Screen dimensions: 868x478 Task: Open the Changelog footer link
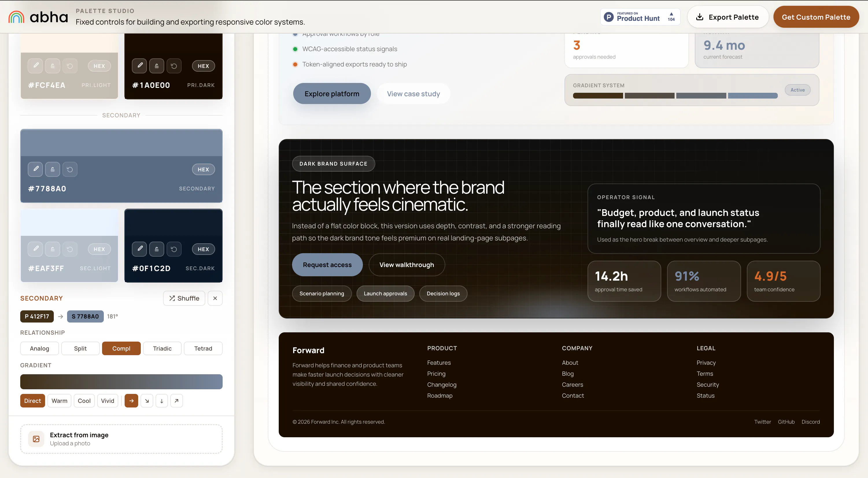click(x=442, y=384)
